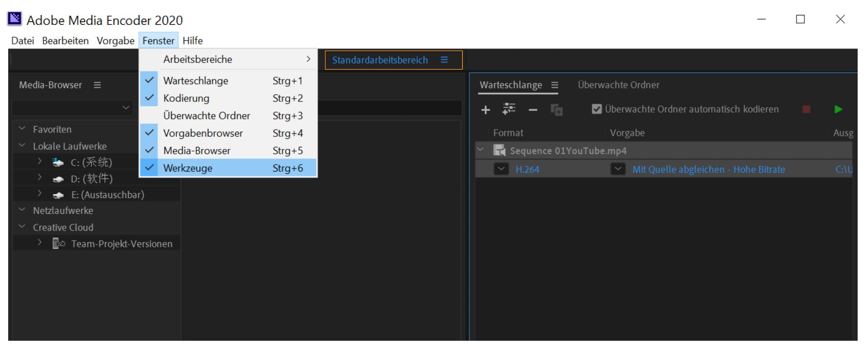Click the green Start Queue play button
Viewport: 868px width, 350px height.
coord(838,109)
